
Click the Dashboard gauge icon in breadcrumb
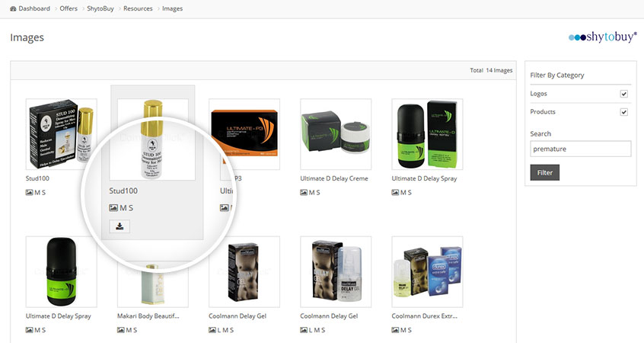click(x=13, y=8)
